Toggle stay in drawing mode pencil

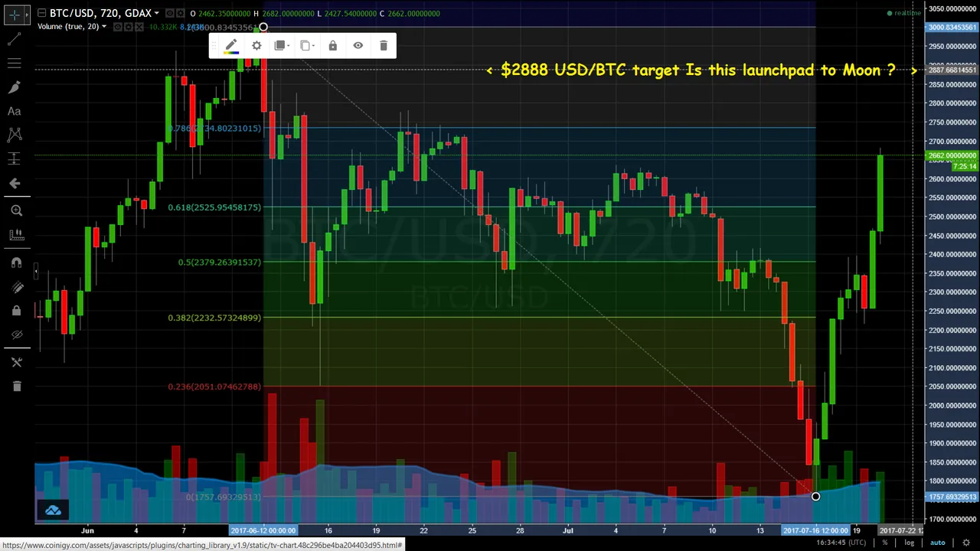click(x=16, y=287)
